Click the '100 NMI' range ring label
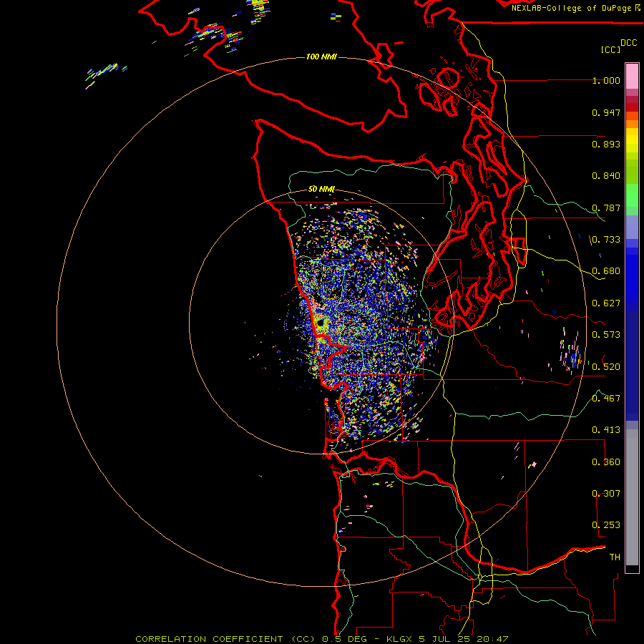Screen dimensions: 644x644 [x=321, y=57]
